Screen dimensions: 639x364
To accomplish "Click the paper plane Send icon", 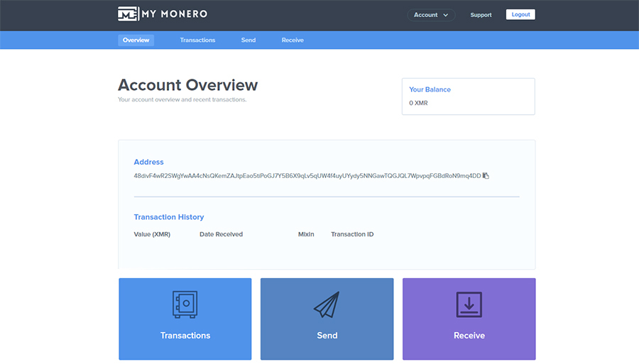I will point(327,304).
